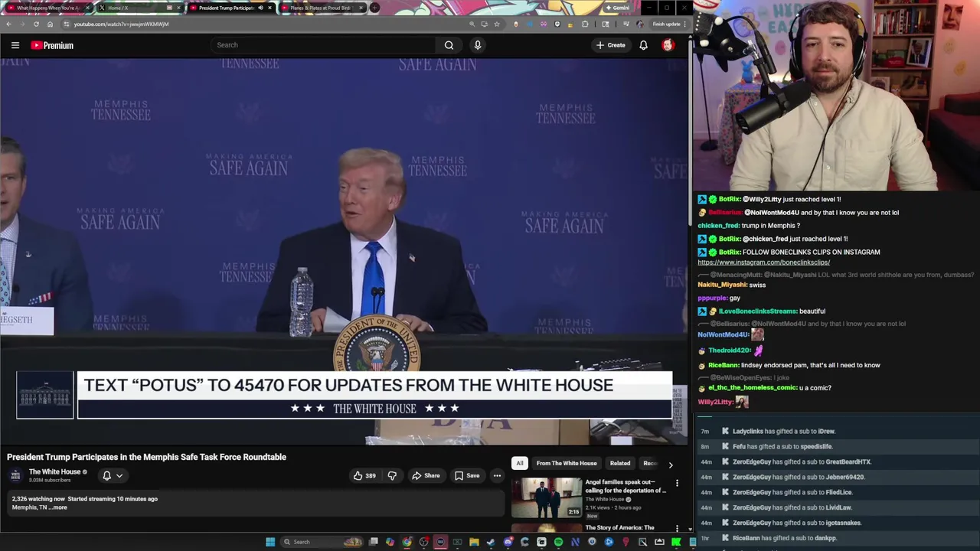Click chat user chicken_fred name
980x551 pixels.
pyautogui.click(x=718, y=226)
